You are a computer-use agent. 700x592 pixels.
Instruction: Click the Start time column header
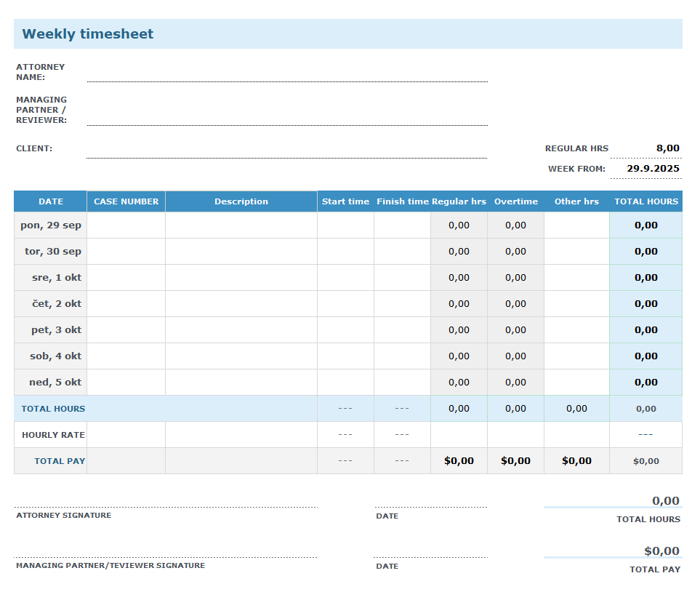(345, 201)
